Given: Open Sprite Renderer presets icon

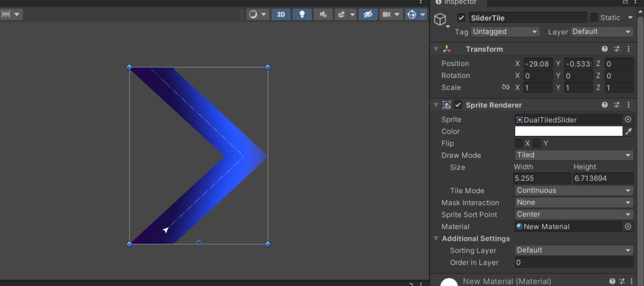Looking at the screenshot, I should pyautogui.click(x=617, y=105).
